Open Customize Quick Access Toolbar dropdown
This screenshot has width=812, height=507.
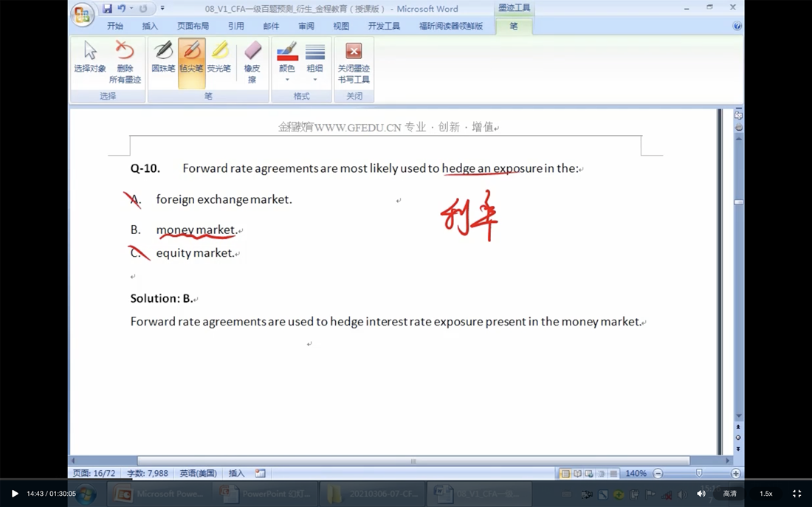click(162, 8)
